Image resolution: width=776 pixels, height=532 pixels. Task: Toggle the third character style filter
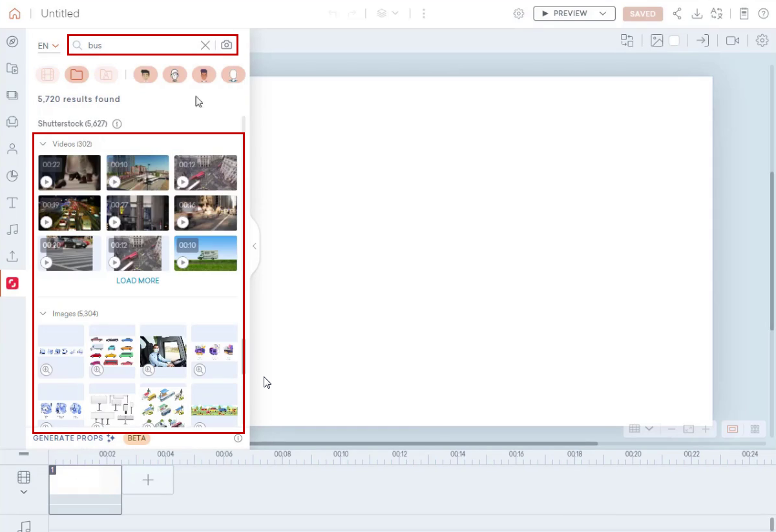pyautogui.click(x=204, y=75)
